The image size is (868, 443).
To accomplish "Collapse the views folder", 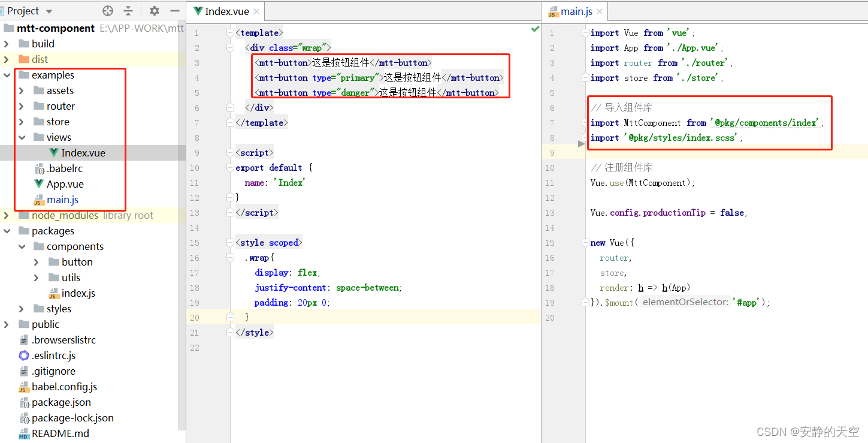I will (x=22, y=137).
